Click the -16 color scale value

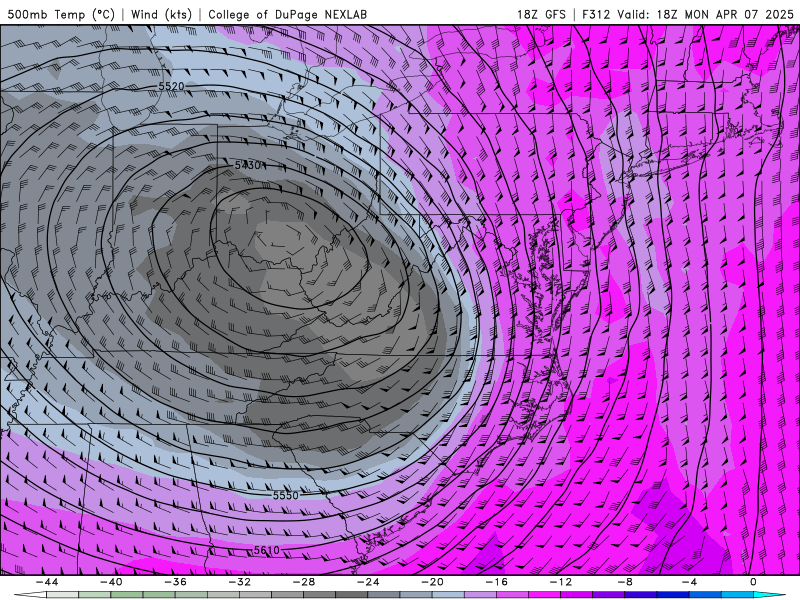click(497, 582)
